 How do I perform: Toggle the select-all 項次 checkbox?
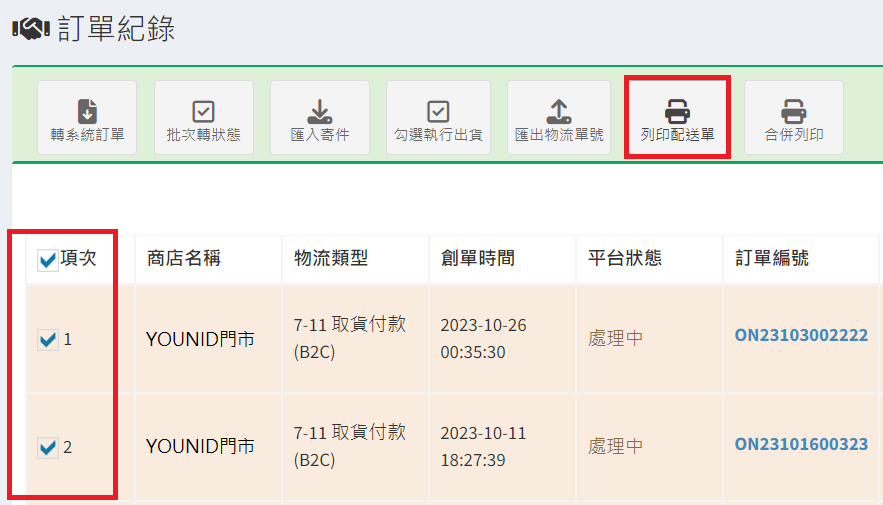47,261
